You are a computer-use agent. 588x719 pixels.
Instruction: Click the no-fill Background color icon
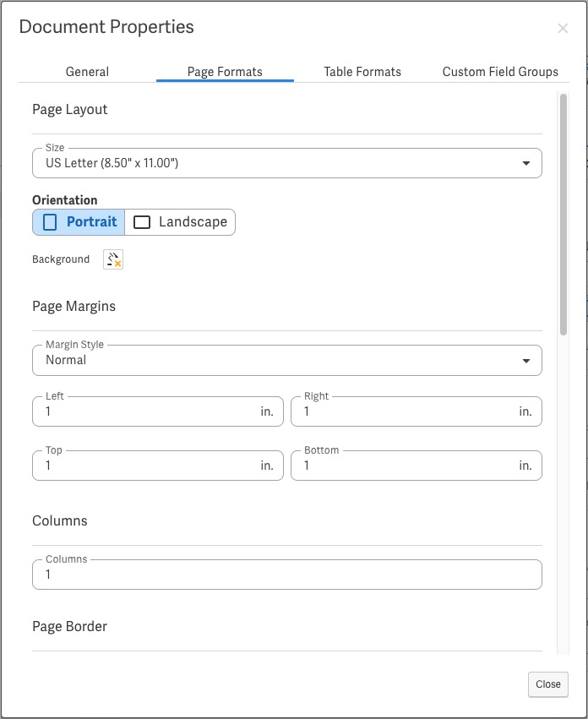tap(113, 259)
